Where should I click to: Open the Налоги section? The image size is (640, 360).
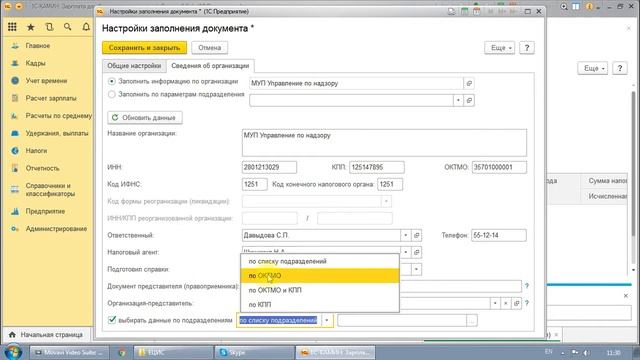(x=36, y=151)
